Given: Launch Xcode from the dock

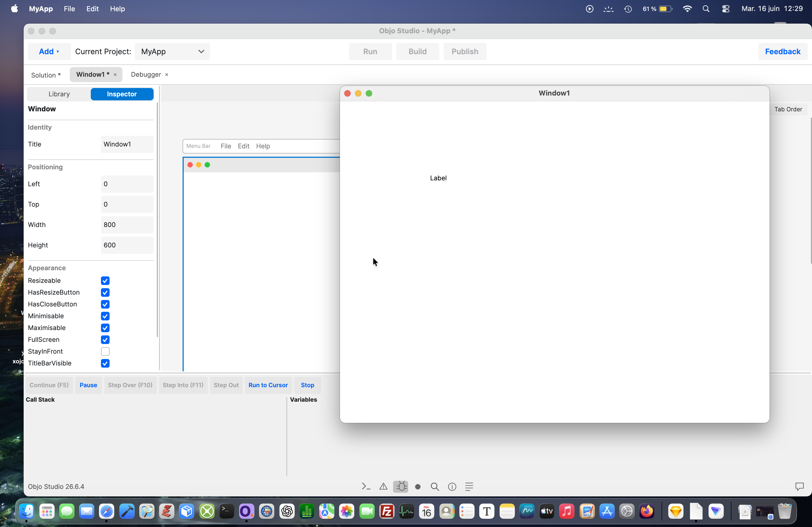Looking at the screenshot, I should [x=126, y=511].
